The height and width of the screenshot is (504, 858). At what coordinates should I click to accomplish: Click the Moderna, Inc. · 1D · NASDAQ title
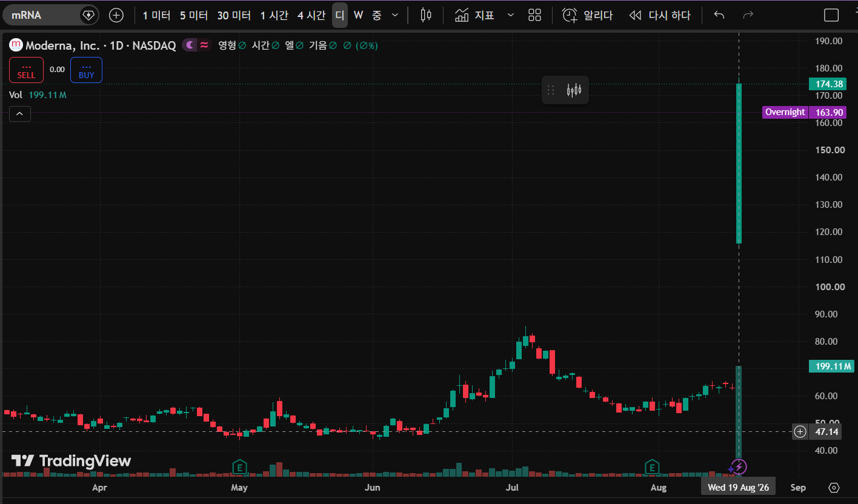(101, 45)
